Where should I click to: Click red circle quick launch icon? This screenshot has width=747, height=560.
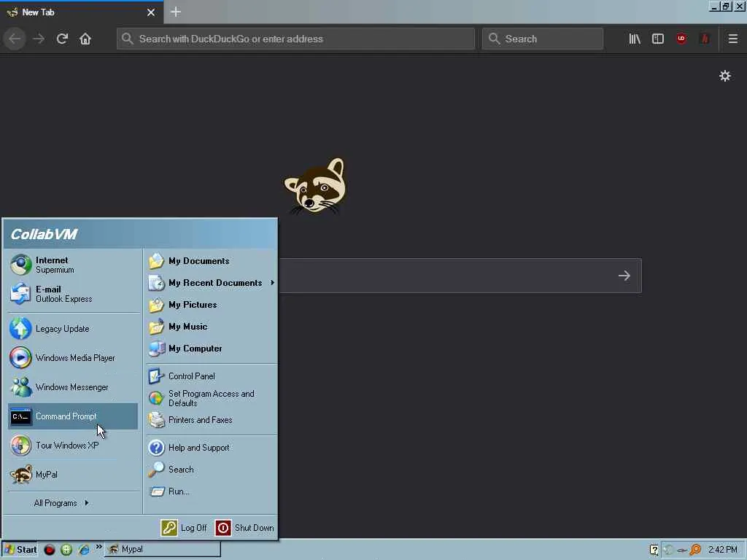tap(49, 550)
